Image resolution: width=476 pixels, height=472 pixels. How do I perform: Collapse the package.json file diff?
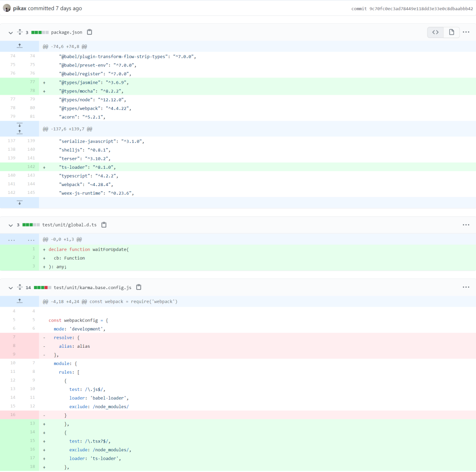click(x=11, y=33)
